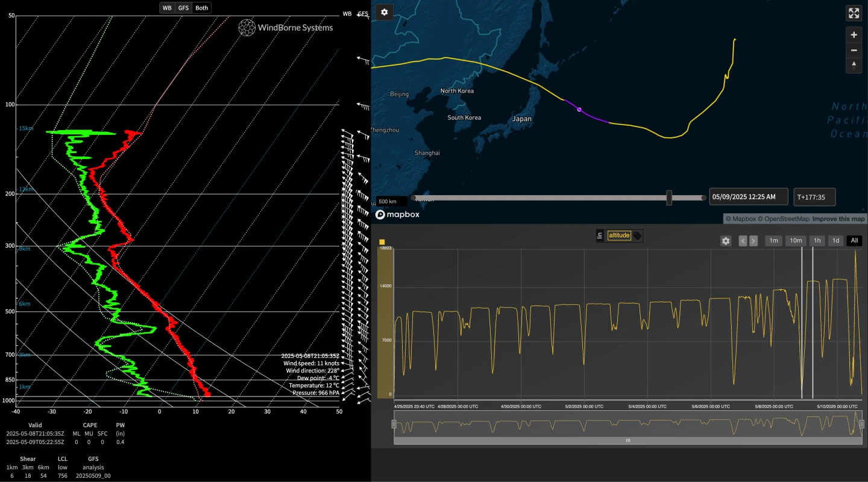This screenshot has width=868, height=482.
Task: Click the North Korea map label
Action: point(457,91)
